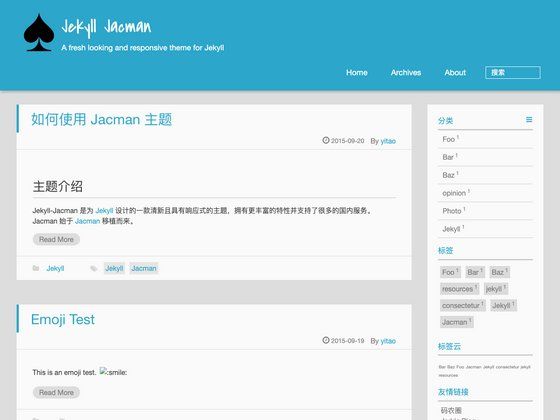Open the About page

455,72
